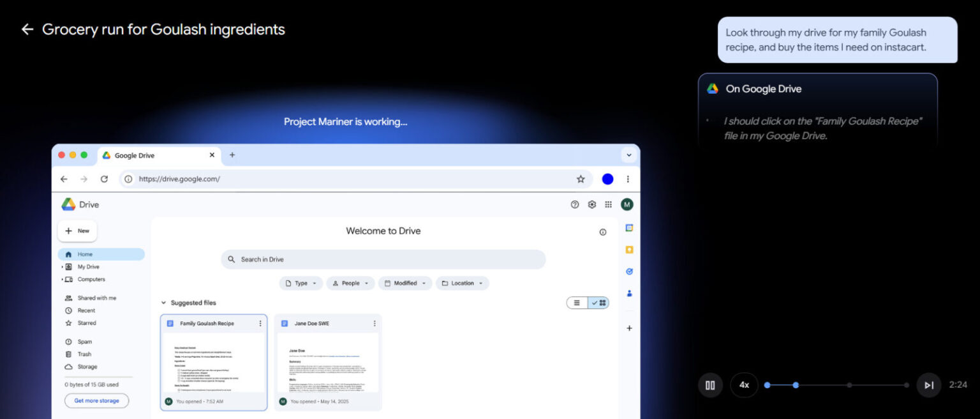Viewport: 980px width, 419px height.
Task: Open Drive help via the question mark
Action: coord(574,204)
